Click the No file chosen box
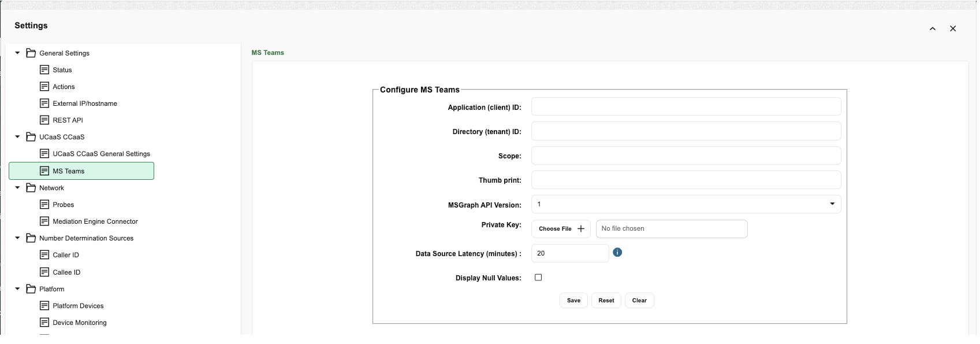The width and height of the screenshot is (980, 344). tap(672, 228)
